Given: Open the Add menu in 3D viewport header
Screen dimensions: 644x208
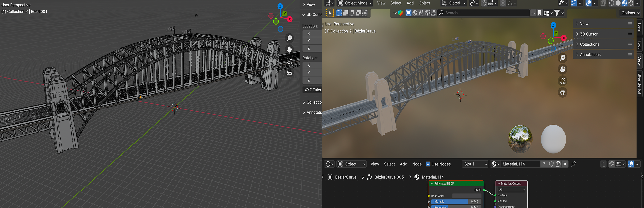Looking at the screenshot, I should pyautogui.click(x=410, y=3).
